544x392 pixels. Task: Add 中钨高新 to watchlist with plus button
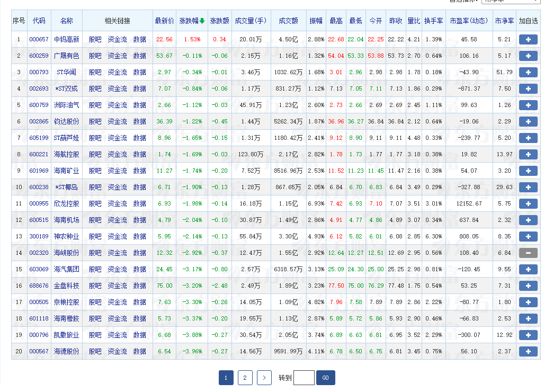(528, 40)
